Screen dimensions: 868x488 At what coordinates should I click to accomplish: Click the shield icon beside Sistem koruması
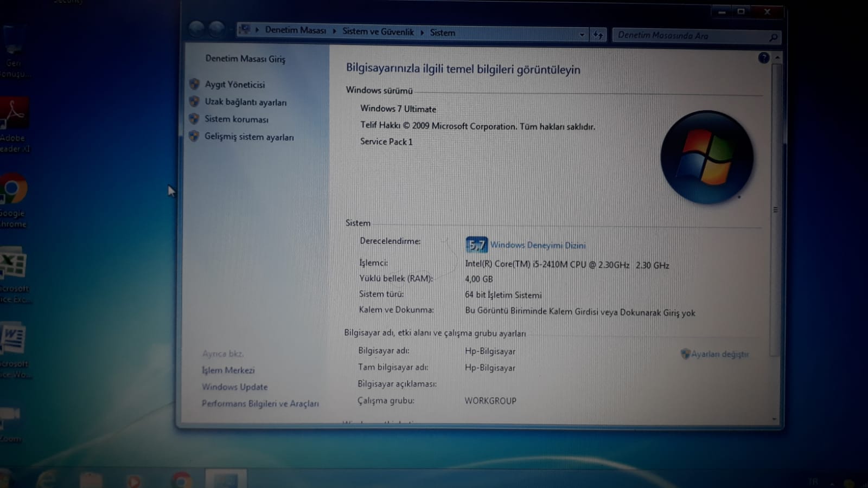(x=194, y=119)
